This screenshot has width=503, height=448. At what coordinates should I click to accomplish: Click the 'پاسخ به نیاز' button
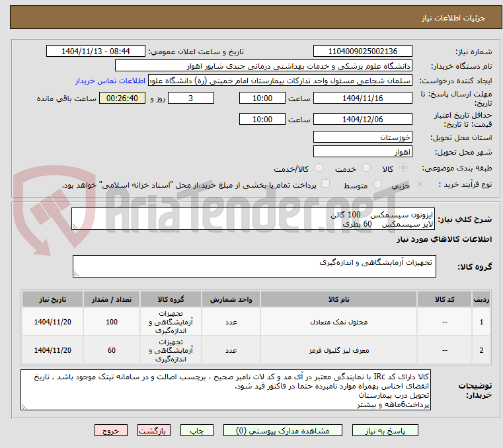point(385,431)
